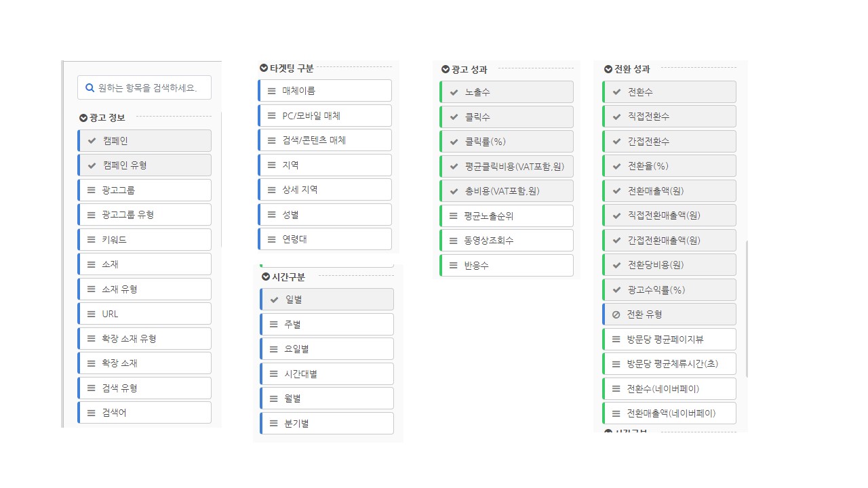
Task: Click the handle icon beside 분기별
Action: point(274,424)
